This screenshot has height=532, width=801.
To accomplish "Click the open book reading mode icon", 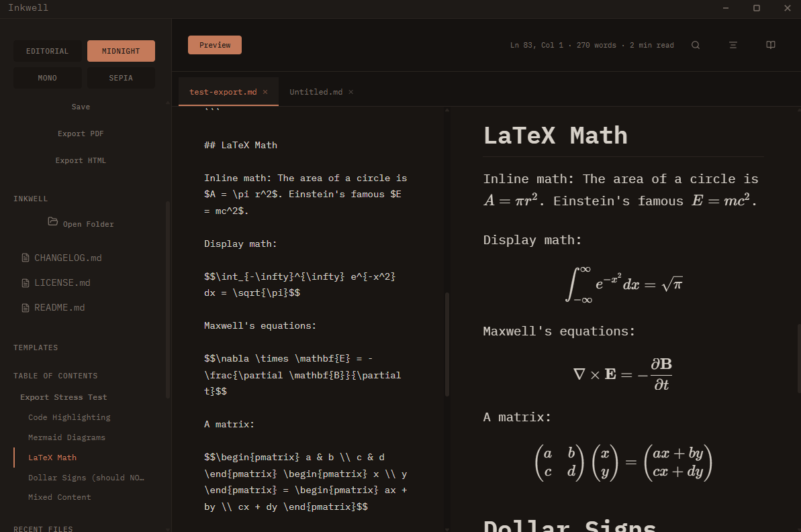I will (771, 45).
